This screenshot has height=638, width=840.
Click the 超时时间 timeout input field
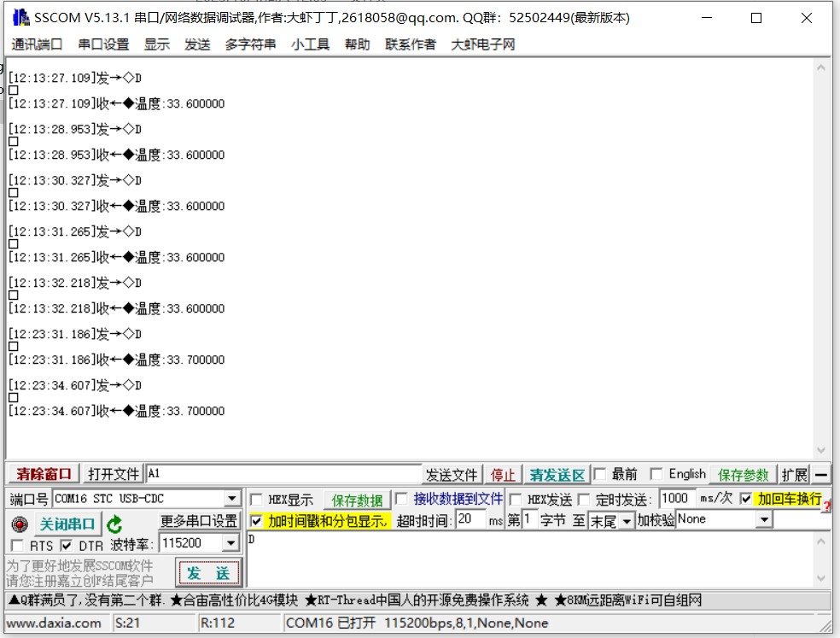click(x=470, y=519)
